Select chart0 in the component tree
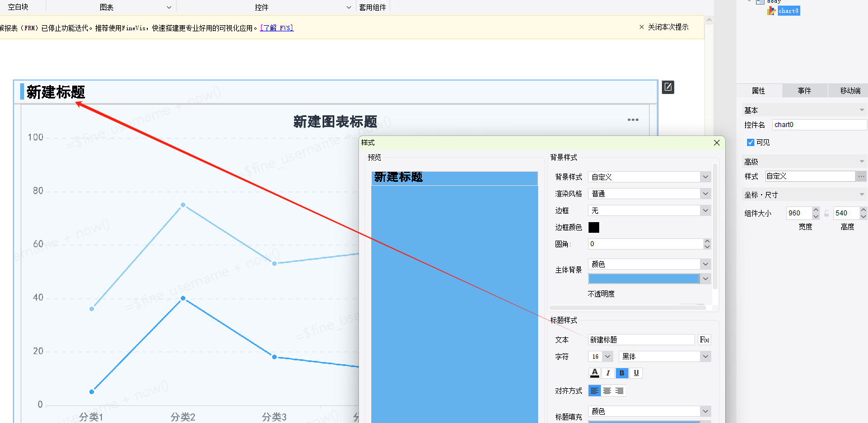 [788, 11]
